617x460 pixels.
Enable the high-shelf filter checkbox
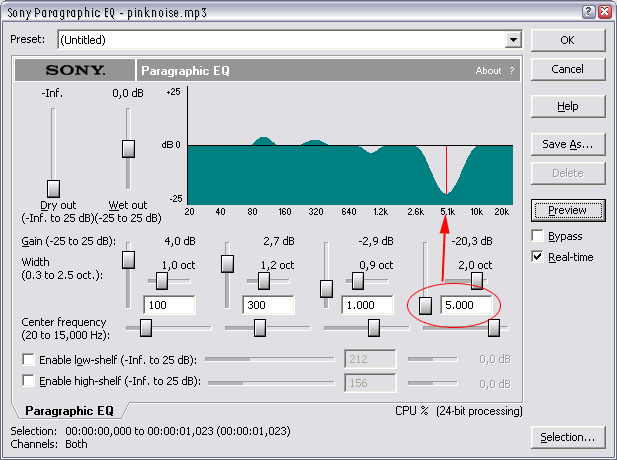28,381
